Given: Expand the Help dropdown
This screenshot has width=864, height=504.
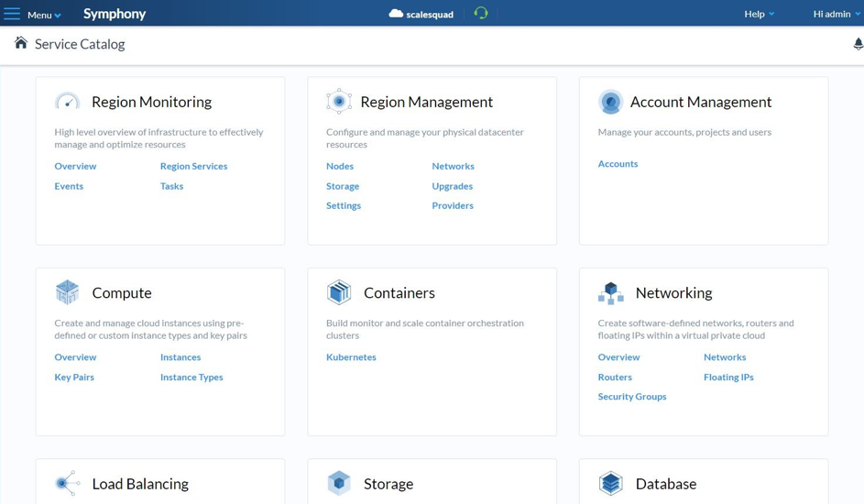Looking at the screenshot, I should click(x=759, y=14).
